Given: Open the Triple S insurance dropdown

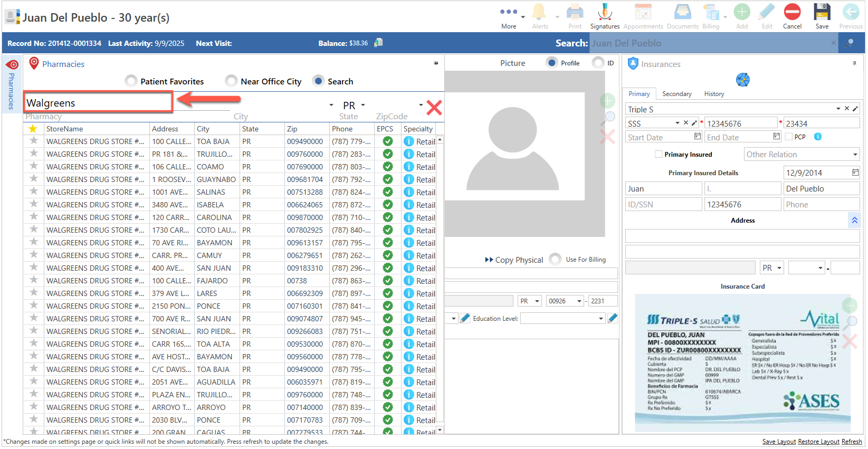Looking at the screenshot, I should pos(838,109).
